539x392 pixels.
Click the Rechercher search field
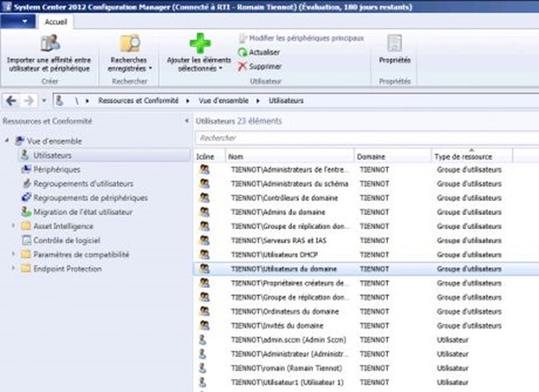pyautogui.click(x=367, y=138)
